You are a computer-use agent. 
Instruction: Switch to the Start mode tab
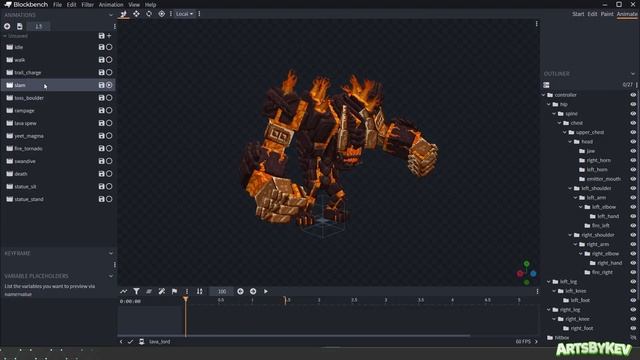(578, 14)
